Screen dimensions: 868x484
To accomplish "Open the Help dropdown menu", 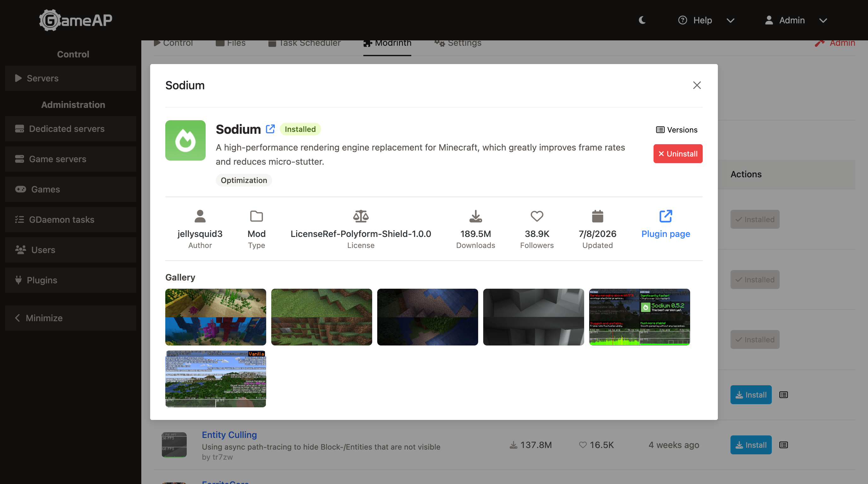I will 706,20.
